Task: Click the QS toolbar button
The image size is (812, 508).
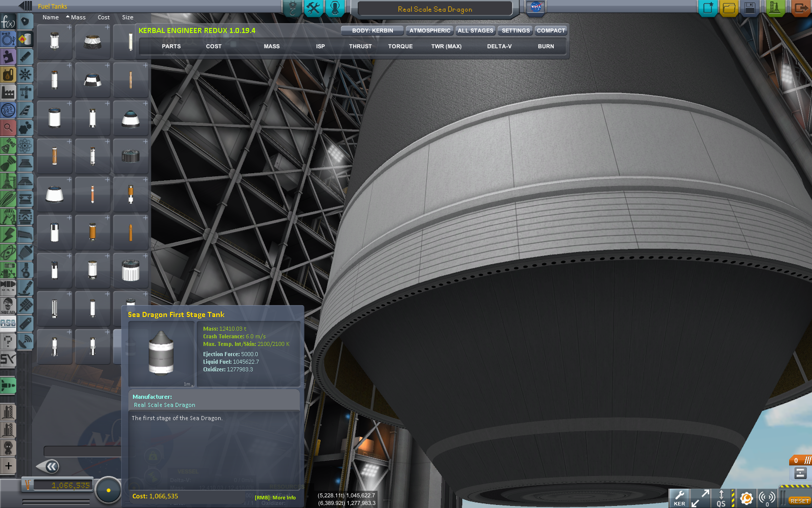Action: (721, 498)
